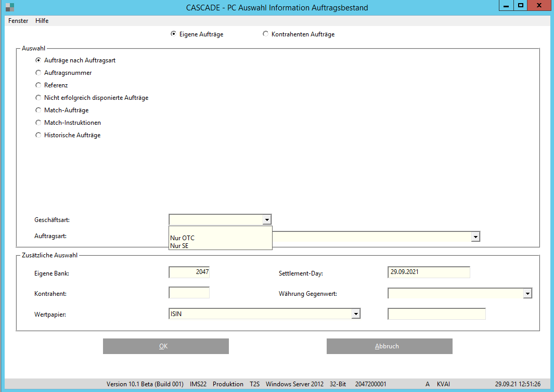Click the Abbruch button

click(x=389, y=346)
